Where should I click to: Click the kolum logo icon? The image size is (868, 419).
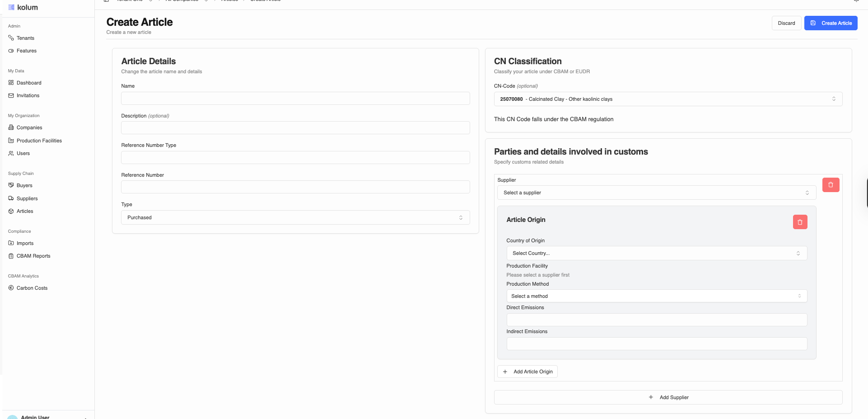[x=11, y=7]
